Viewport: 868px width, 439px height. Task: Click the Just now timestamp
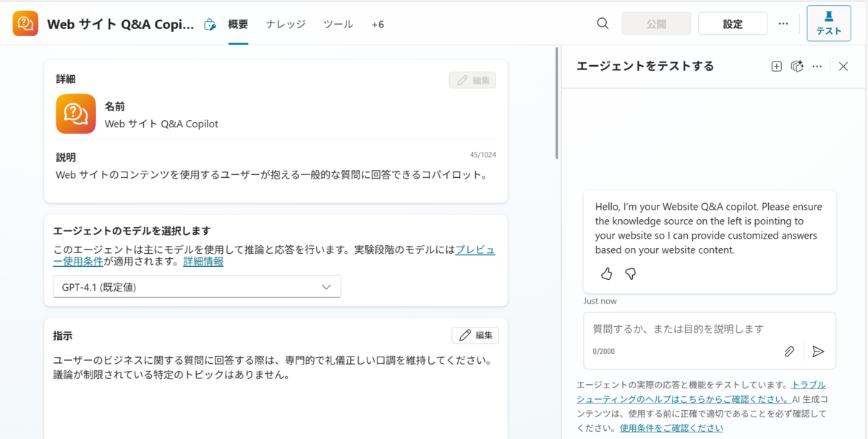click(600, 301)
